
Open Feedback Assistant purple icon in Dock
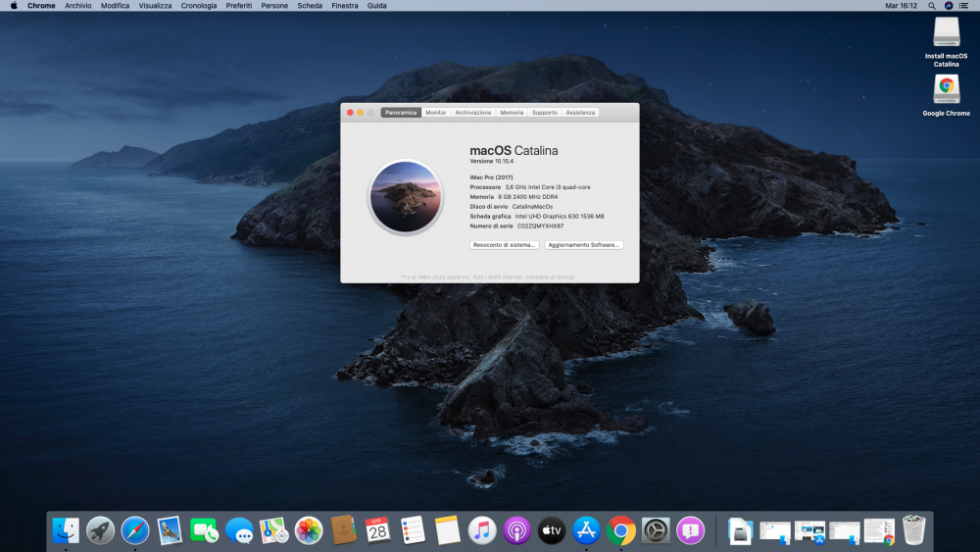(691, 530)
